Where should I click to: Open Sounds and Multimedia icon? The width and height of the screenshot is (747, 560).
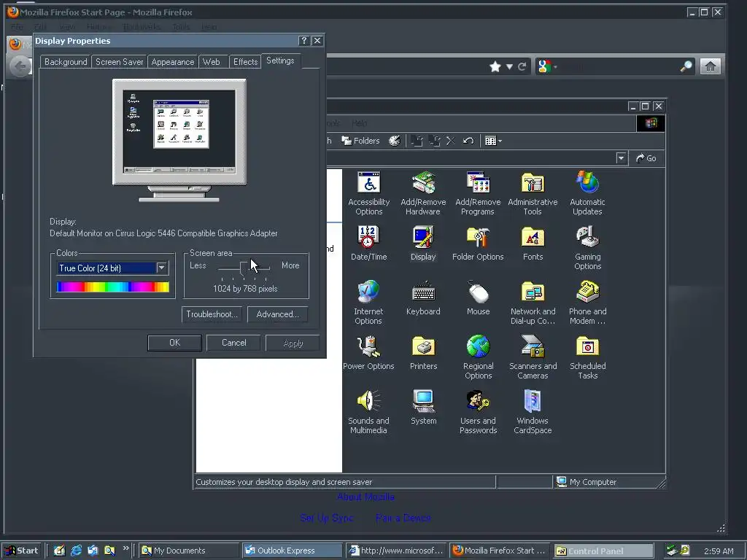[368, 412]
